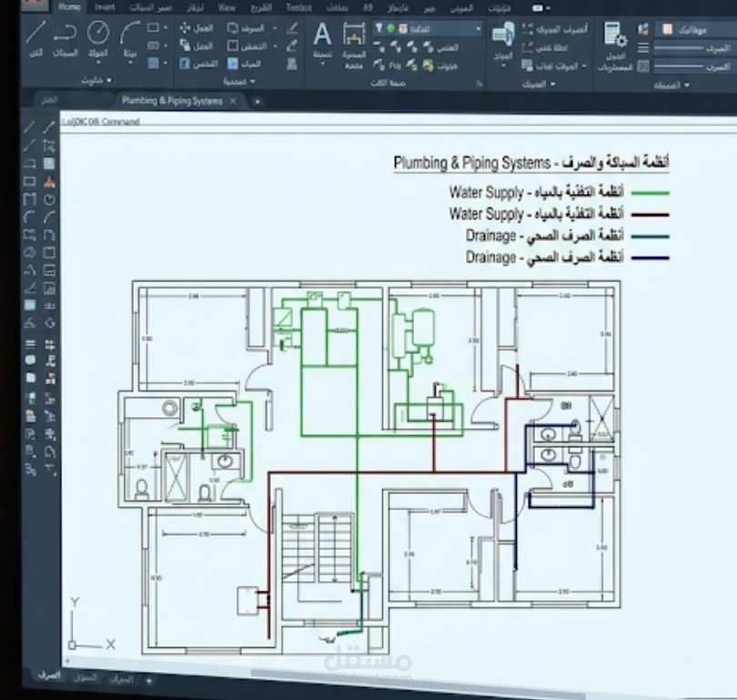737x700 pixels.
Task: Click the revision cloud icon in left toolbar
Action: click(30, 252)
